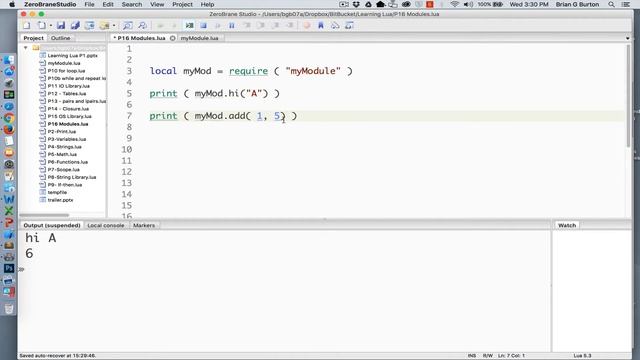Screen dimensions: 640x360
Task: View the watch window icon
Action: 349,26
